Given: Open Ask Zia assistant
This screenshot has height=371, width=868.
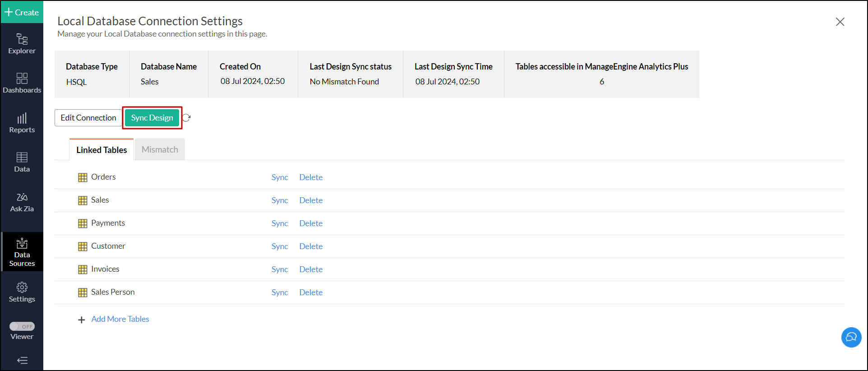Looking at the screenshot, I should coord(22,202).
